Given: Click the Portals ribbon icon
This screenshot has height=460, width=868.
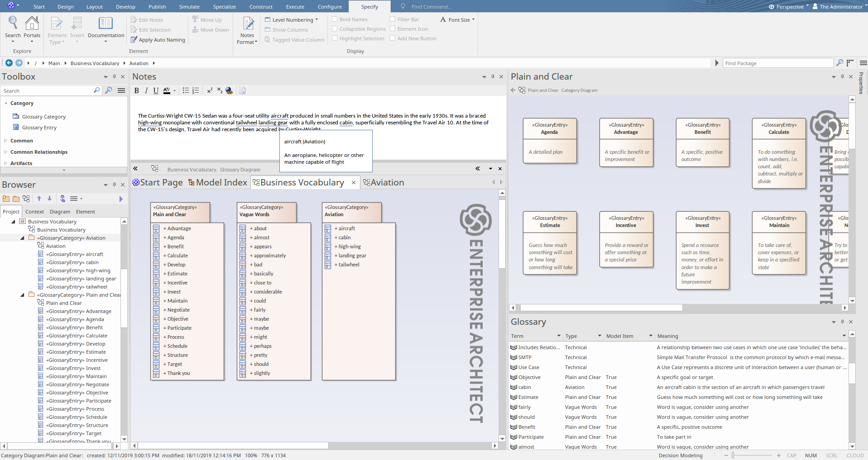Looking at the screenshot, I should [x=32, y=28].
